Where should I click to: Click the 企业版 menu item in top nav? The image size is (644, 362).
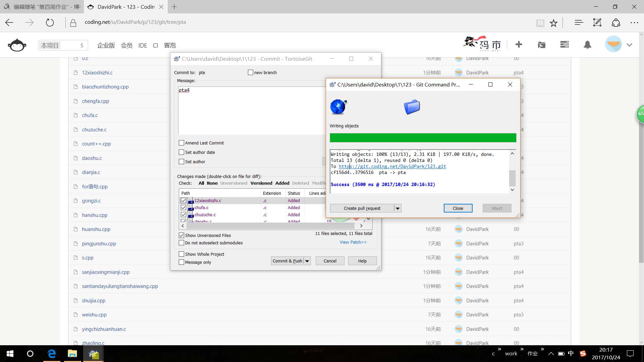[x=106, y=45]
